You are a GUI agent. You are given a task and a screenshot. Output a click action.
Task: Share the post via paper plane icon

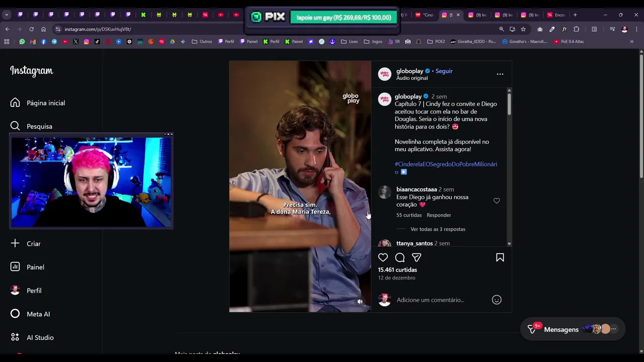(417, 257)
